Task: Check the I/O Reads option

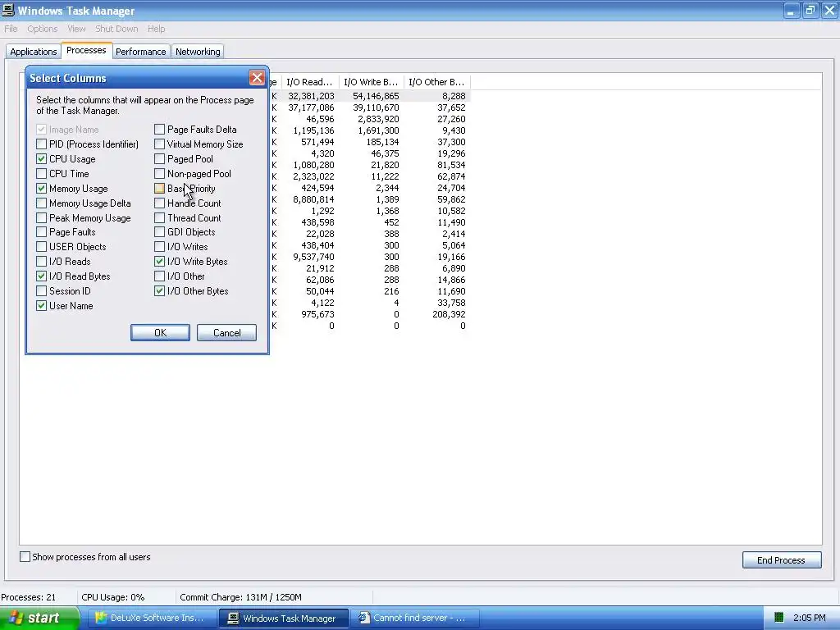Action: tap(41, 262)
